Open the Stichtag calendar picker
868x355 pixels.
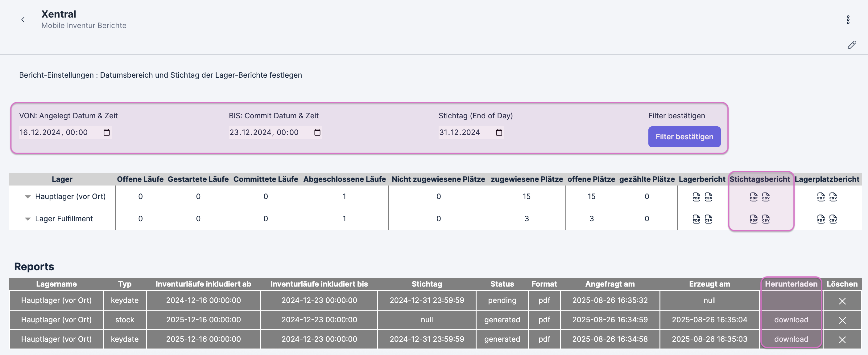499,132
